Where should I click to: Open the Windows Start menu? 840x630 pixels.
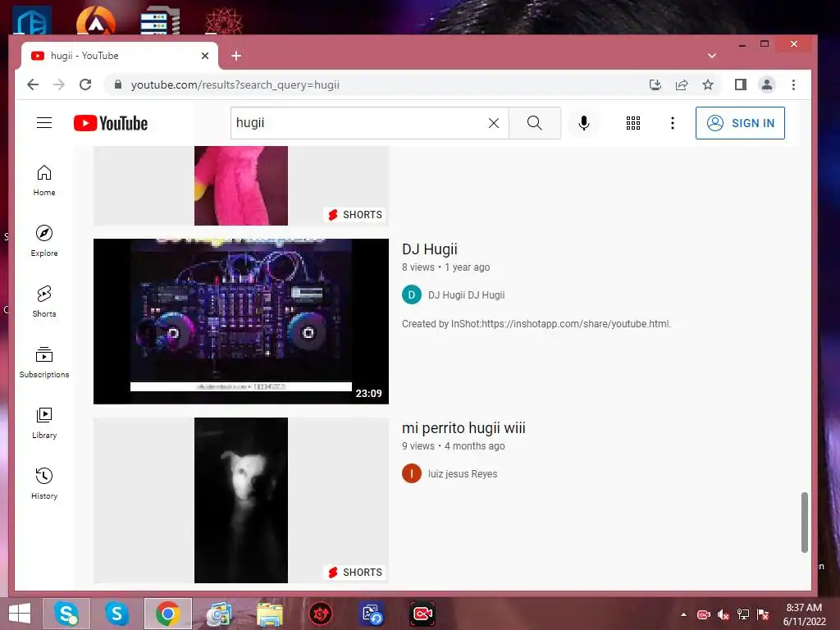point(20,614)
